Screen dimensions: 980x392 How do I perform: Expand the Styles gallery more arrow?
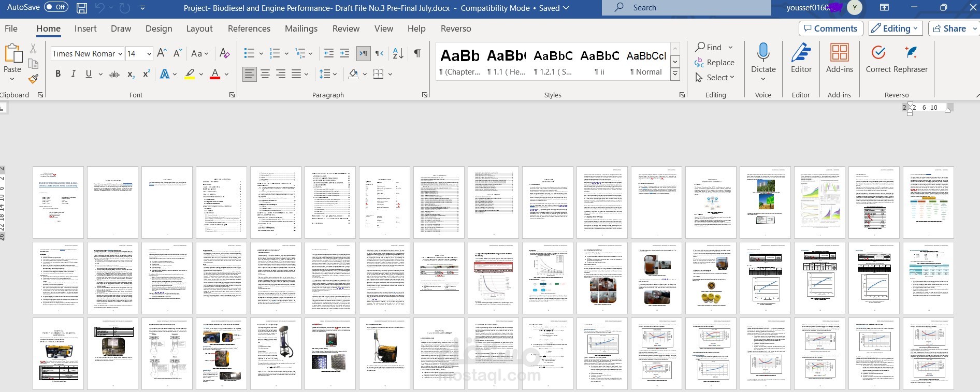click(675, 74)
